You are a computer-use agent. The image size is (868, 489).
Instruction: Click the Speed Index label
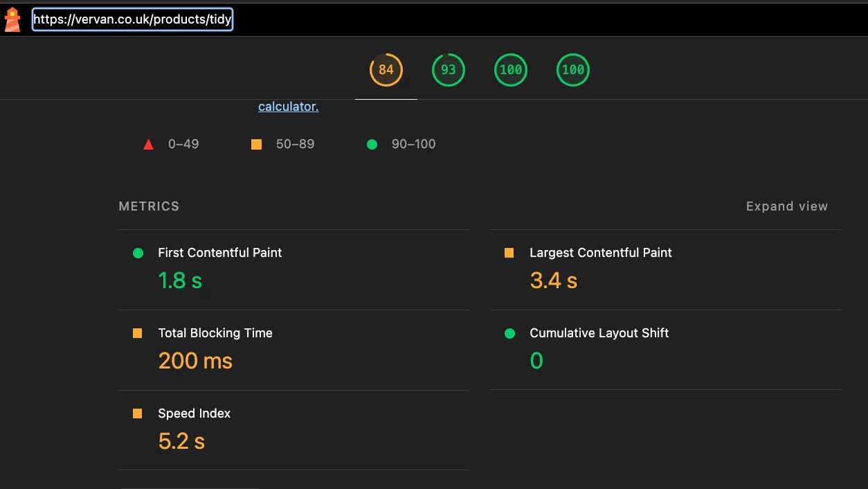pos(194,414)
